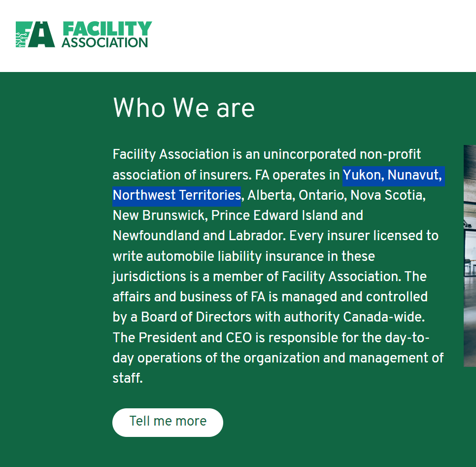476x467 pixels.
Task: Click the word Alberta in the paragraph
Action: (270, 195)
